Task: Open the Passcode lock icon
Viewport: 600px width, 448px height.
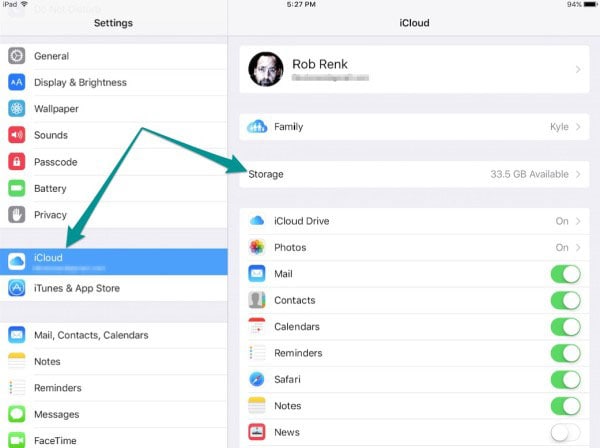Action: (16, 162)
